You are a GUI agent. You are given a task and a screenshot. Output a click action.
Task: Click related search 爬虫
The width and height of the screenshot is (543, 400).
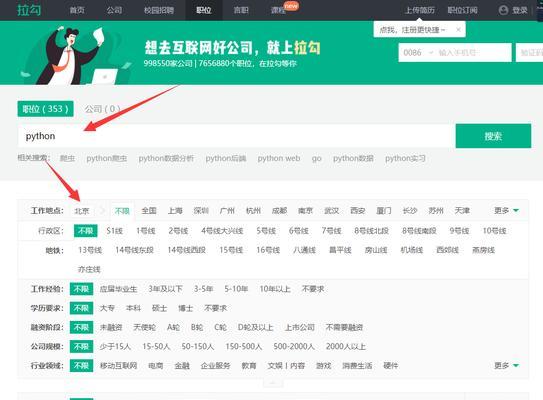tap(67, 159)
